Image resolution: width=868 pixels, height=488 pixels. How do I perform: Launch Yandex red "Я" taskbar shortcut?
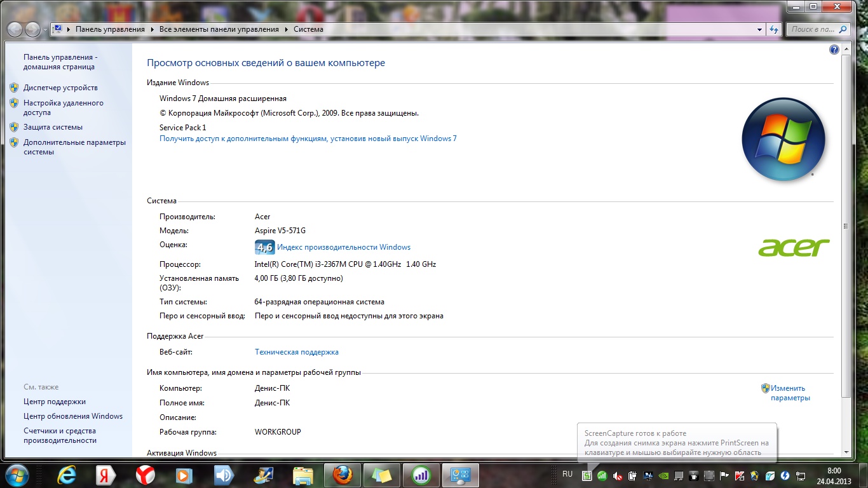click(106, 475)
